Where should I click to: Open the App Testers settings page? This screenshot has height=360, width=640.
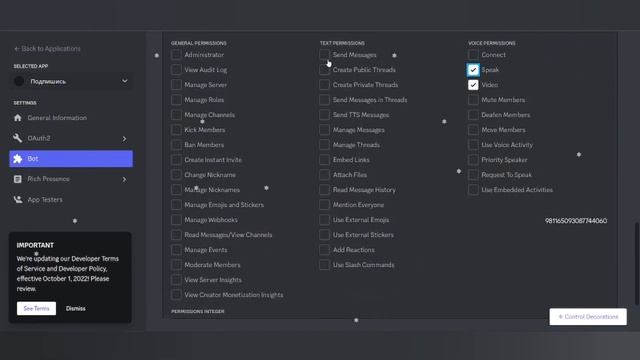[71, 200]
